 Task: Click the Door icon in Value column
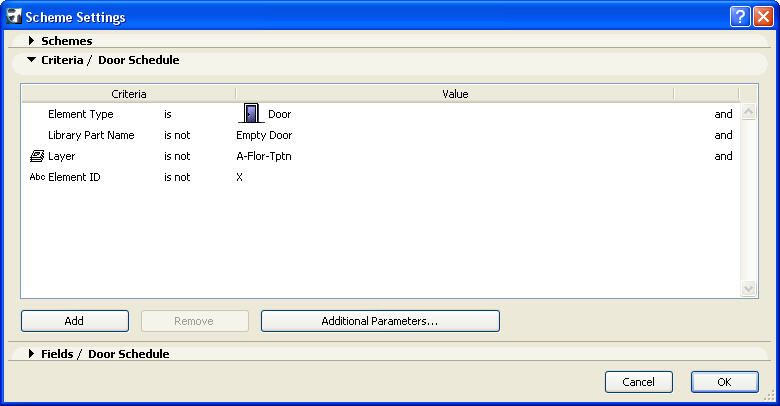click(x=251, y=113)
